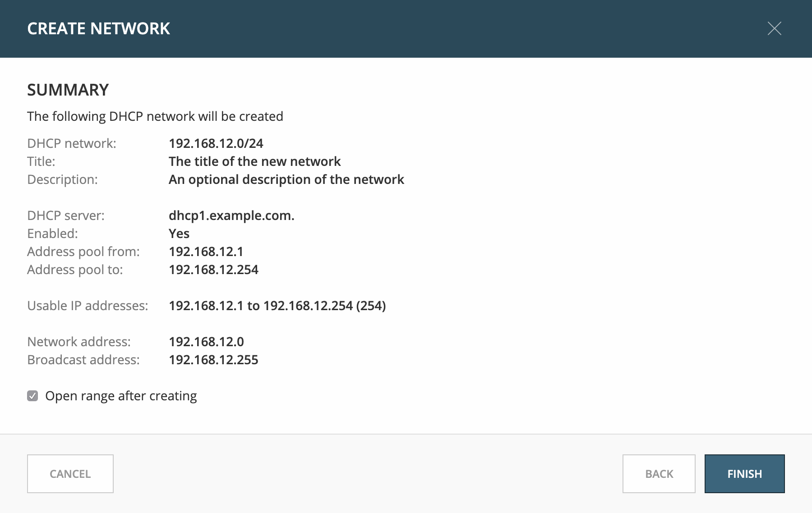Click the usable IP addresses range value
The image size is (812, 513).
(277, 306)
